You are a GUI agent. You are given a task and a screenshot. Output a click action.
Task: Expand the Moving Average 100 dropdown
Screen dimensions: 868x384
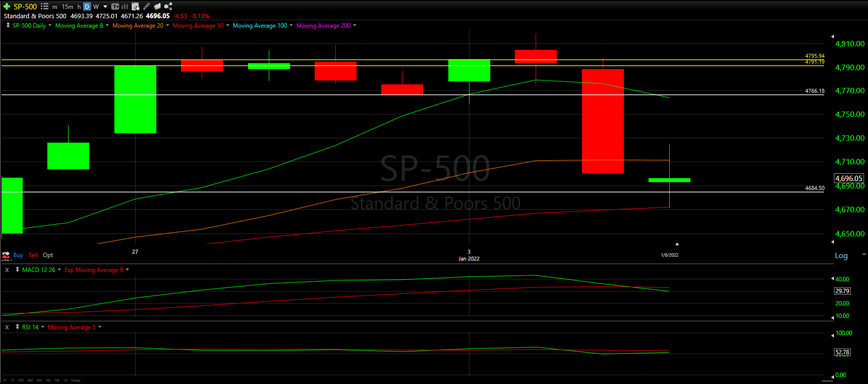(291, 25)
